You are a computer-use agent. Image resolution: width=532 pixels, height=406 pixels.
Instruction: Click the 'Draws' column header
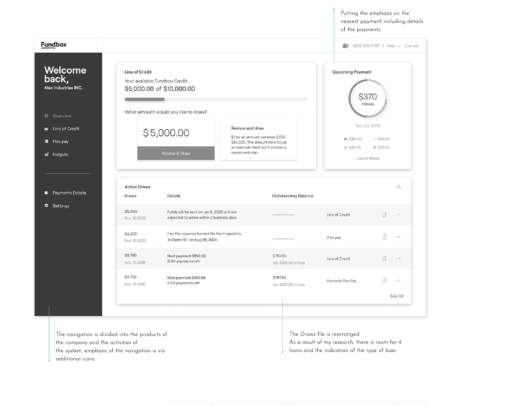[x=130, y=196]
